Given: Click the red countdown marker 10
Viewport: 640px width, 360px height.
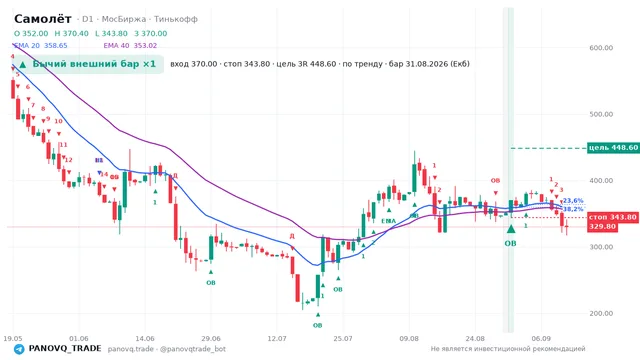Looking at the screenshot, I should click(58, 121).
